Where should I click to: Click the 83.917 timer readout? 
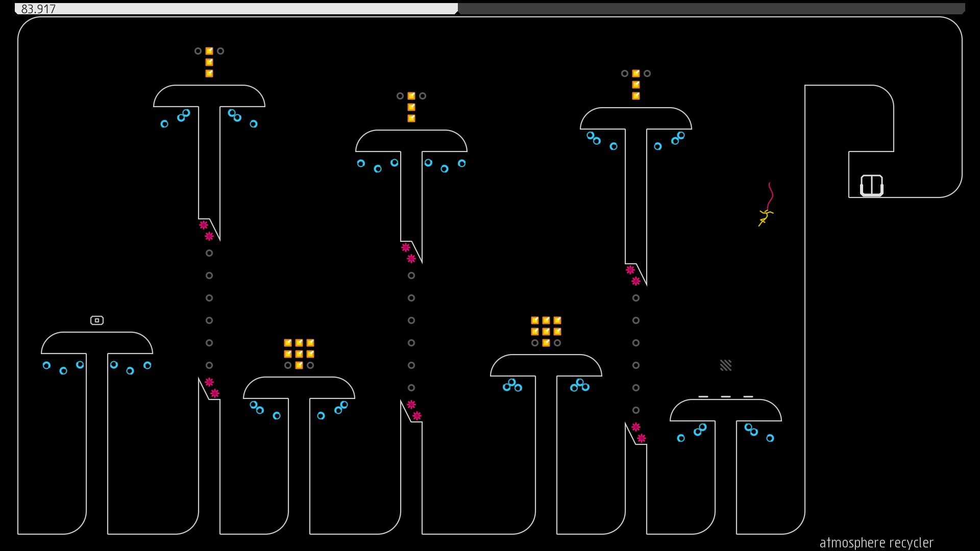(x=38, y=9)
